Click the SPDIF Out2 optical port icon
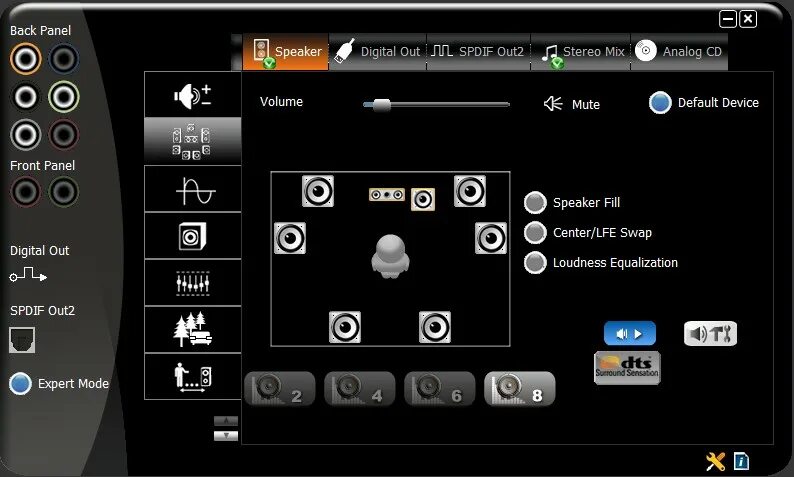The image size is (794, 477). pyautogui.click(x=22, y=340)
